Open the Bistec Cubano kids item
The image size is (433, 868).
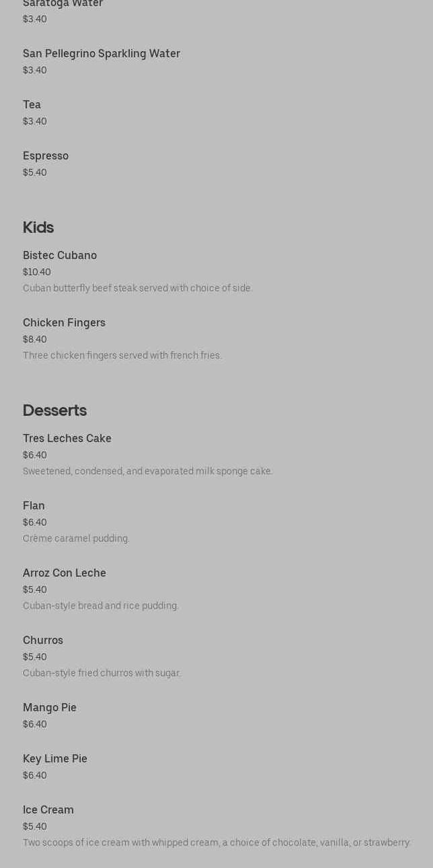coord(60,256)
